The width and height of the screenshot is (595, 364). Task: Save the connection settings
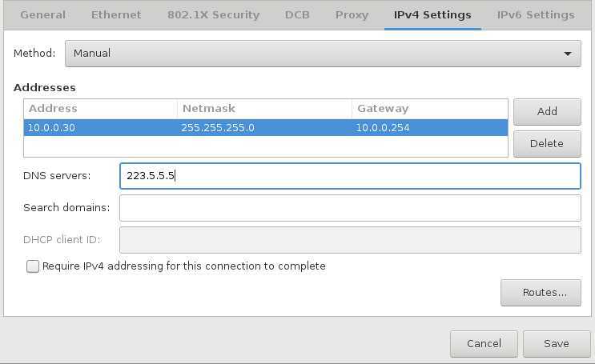(557, 343)
